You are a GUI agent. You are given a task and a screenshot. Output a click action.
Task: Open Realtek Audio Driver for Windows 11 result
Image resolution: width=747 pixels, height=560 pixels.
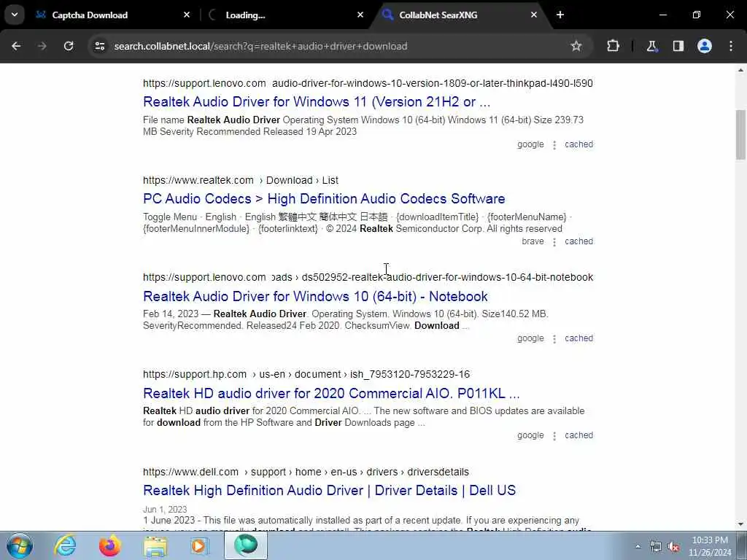[x=317, y=102]
